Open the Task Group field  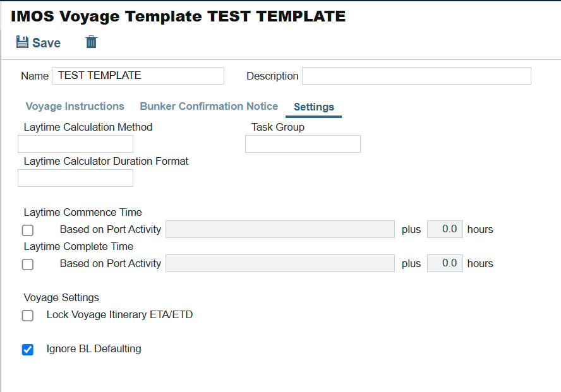(303, 144)
